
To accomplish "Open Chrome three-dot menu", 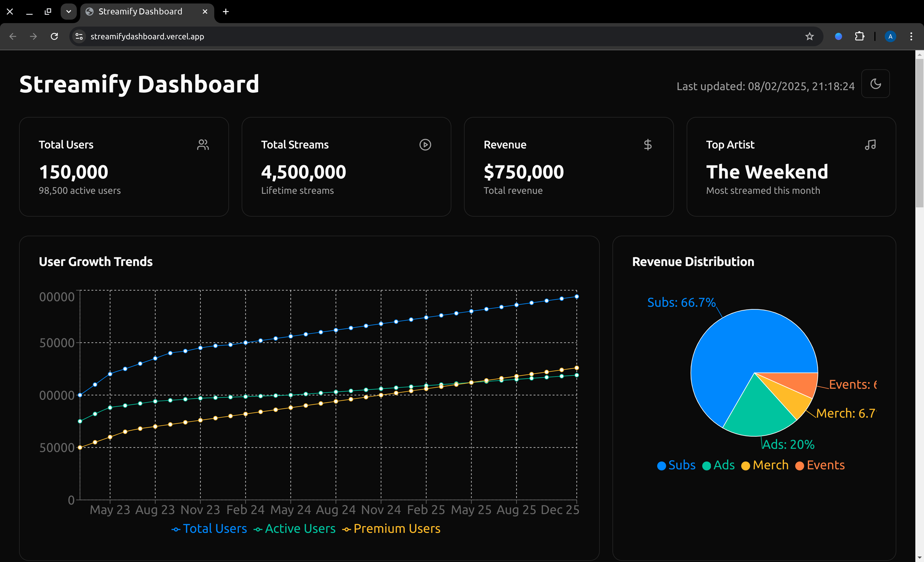I will pos(911,36).
